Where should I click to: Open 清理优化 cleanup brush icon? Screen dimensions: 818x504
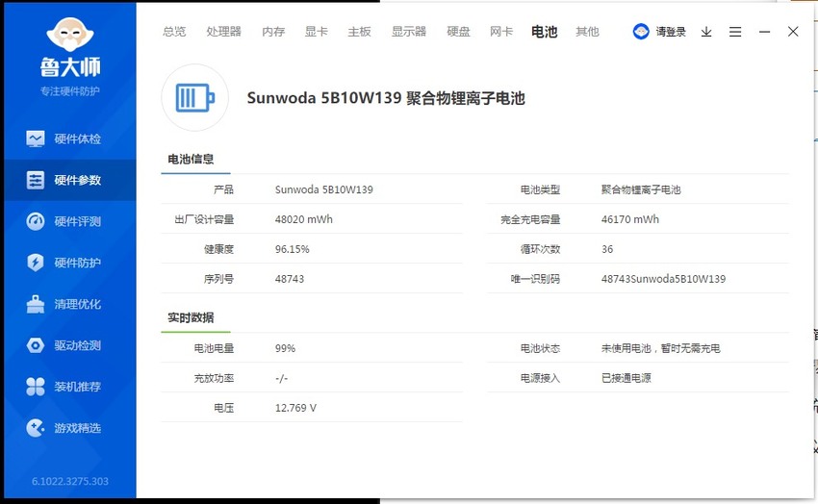click(36, 304)
